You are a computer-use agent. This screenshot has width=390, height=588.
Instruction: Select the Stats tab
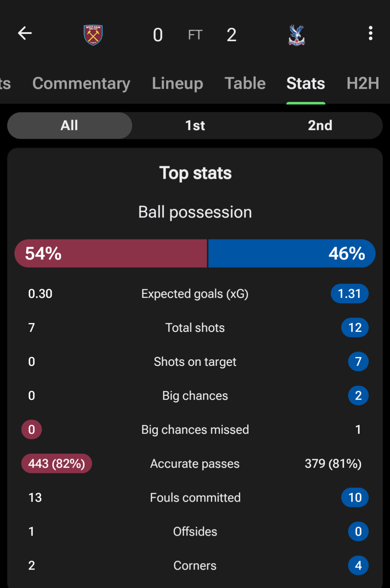pos(306,83)
